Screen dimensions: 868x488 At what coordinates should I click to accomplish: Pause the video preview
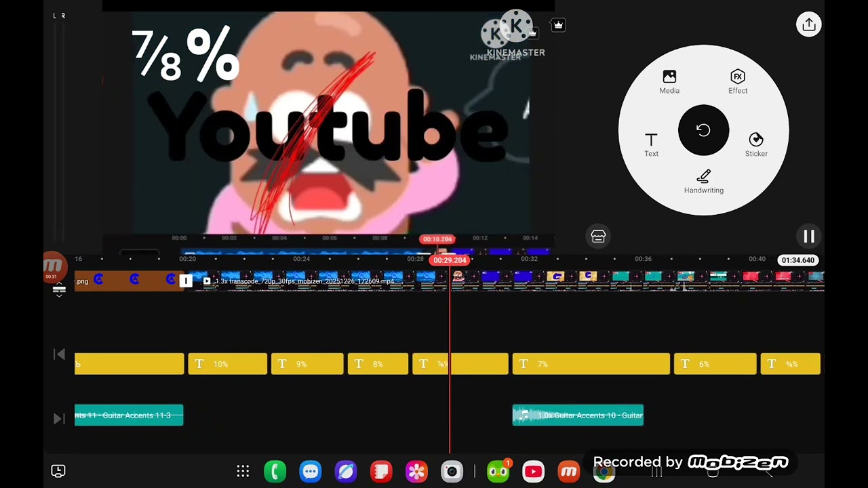809,236
